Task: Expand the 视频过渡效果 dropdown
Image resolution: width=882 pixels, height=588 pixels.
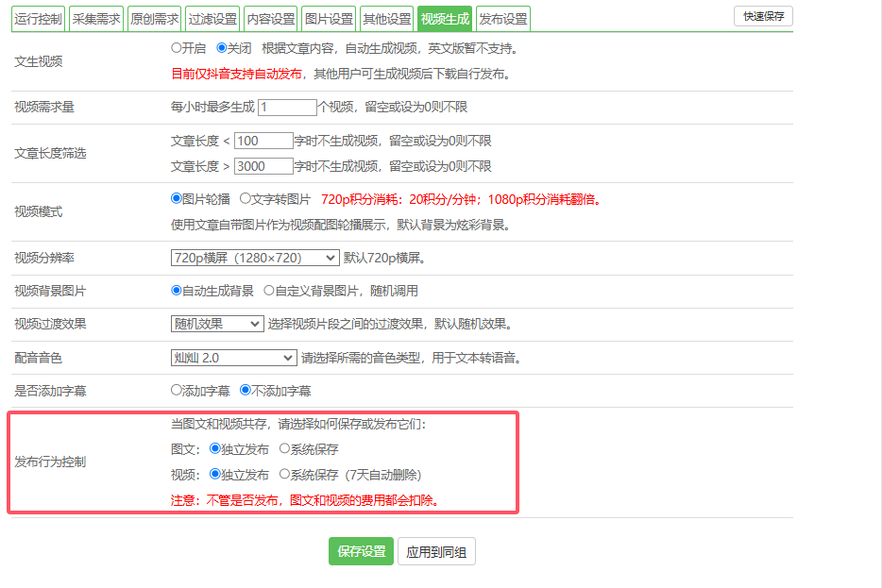Action: (x=217, y=324)
